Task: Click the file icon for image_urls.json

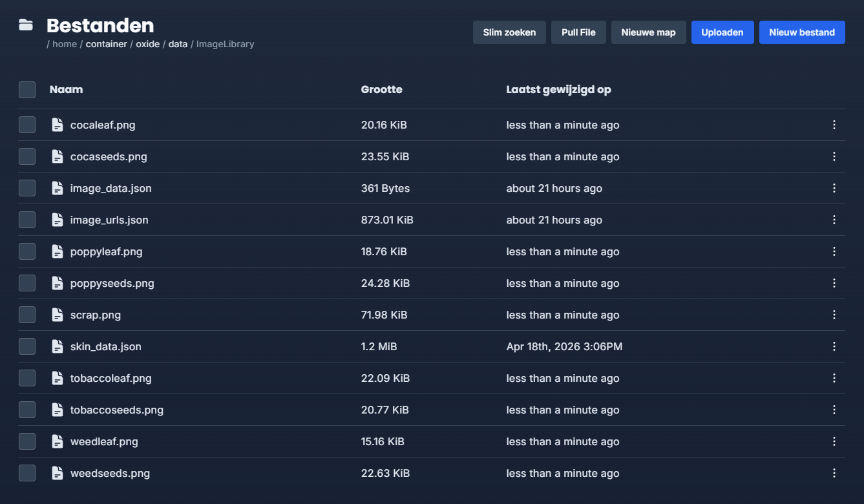Action: tap(58, 220)
